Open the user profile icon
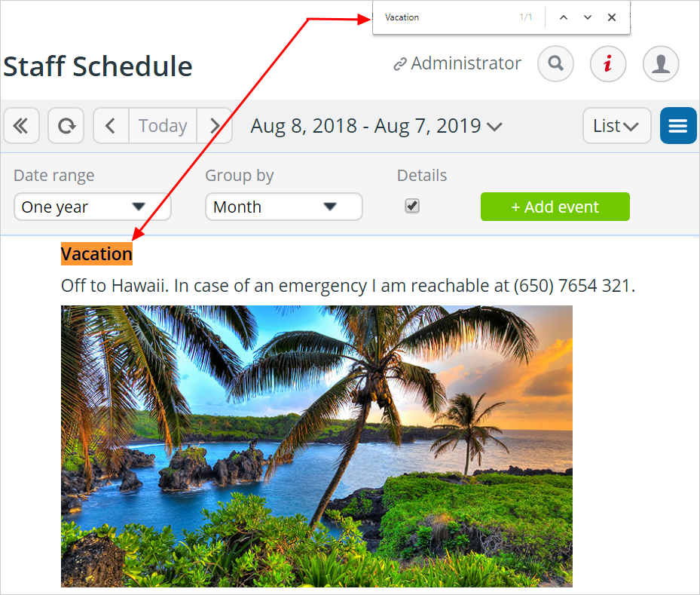 pyautogui.click(x=661, y=63)
